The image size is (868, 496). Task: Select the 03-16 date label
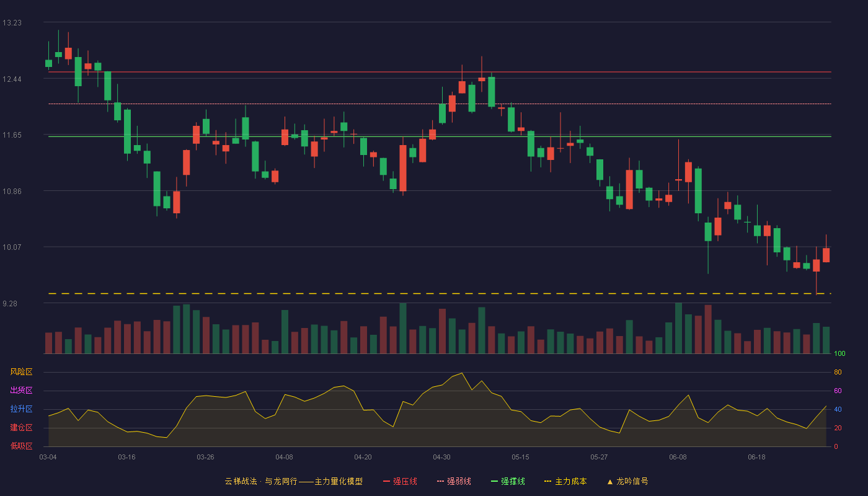click(x=126, y=457)
